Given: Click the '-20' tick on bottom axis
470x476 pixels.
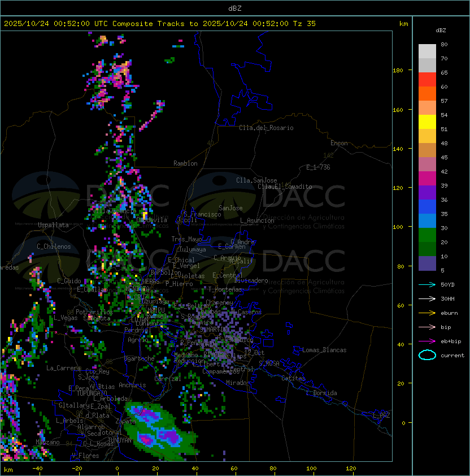Looking at the screenshot, I should pos(77,469).
